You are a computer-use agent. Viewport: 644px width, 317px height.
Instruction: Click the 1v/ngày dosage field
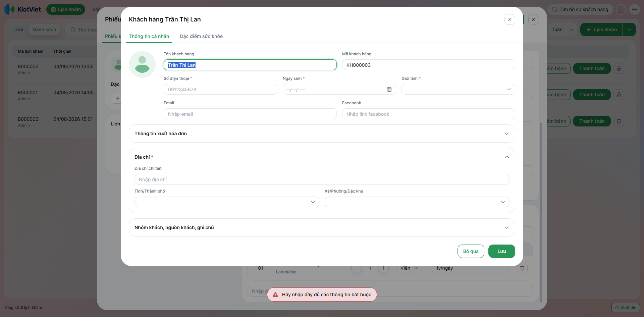[x=470, y=268]
